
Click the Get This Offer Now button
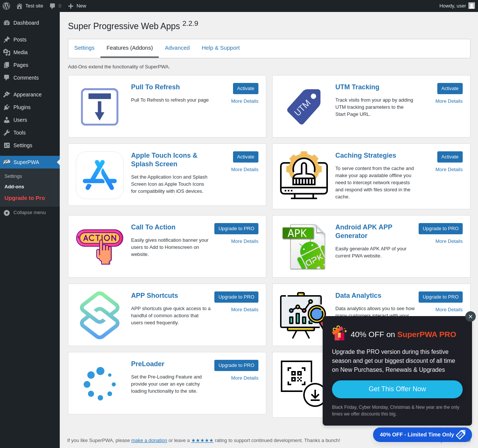click(397, 389)
